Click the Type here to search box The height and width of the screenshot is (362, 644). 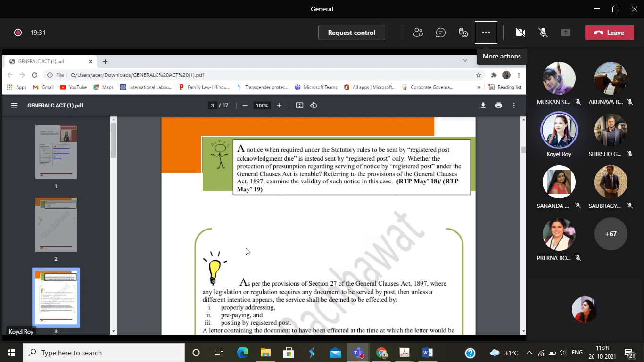104,353
